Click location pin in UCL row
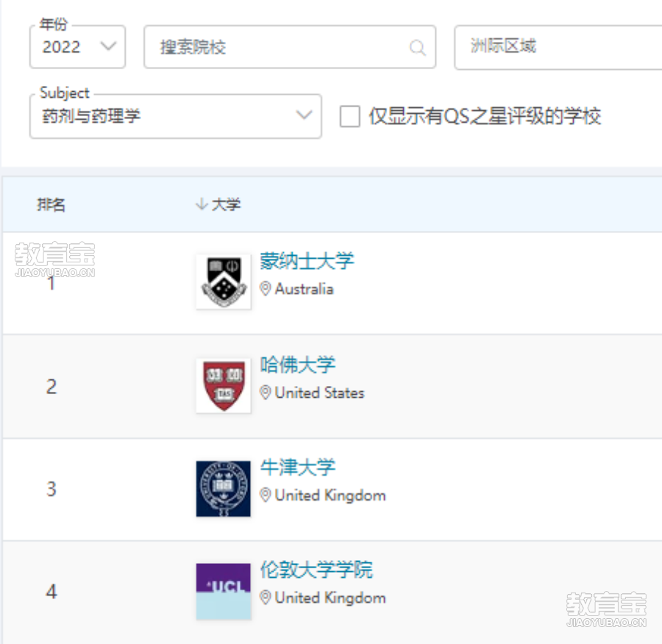The image size is (662, 644). click(265, 598)
